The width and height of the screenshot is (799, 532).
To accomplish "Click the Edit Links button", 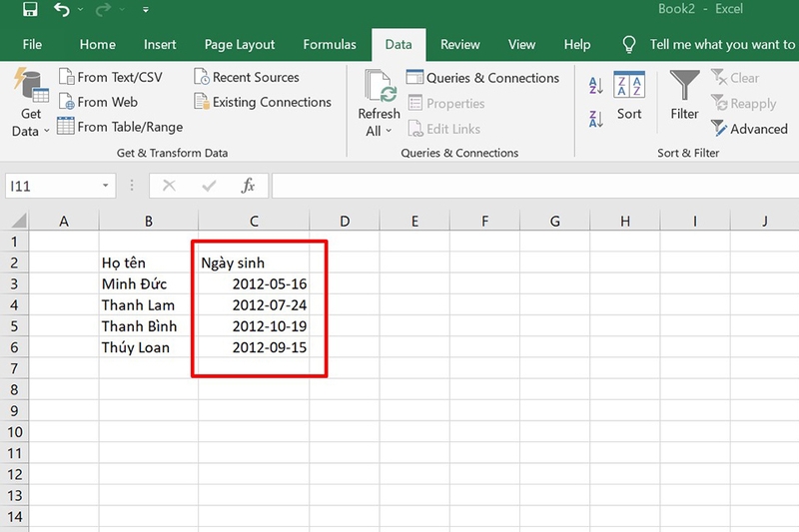I will point(443,129).
